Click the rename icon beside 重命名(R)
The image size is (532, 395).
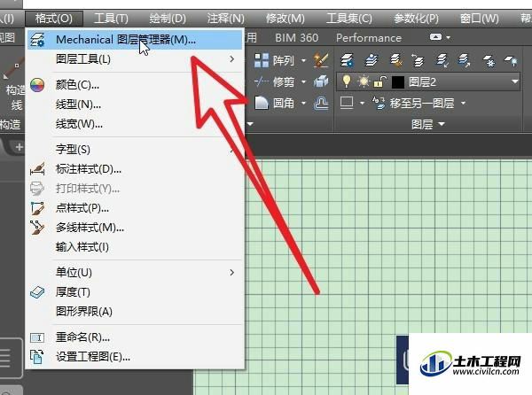(37, 337)
